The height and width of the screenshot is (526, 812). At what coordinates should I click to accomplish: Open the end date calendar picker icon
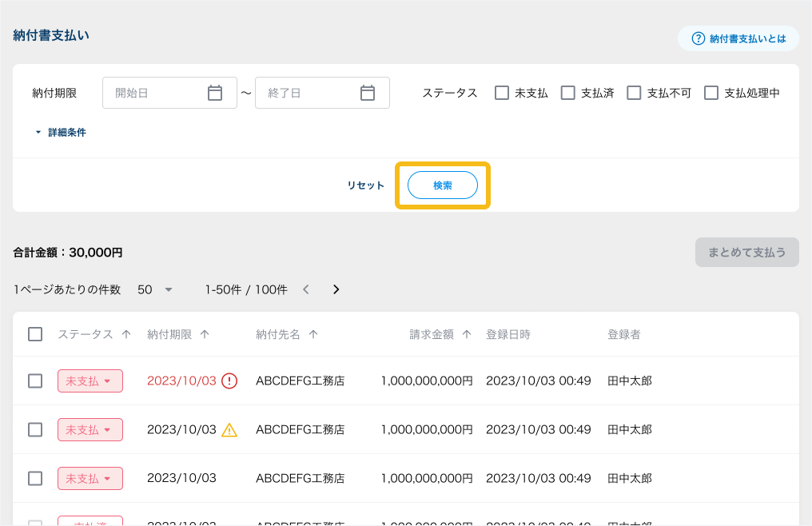click(x=368, y=93)
